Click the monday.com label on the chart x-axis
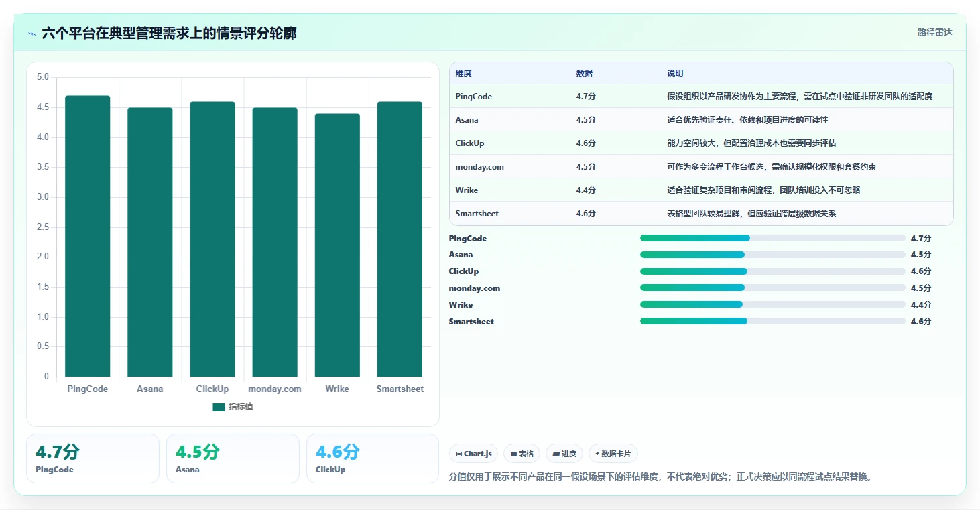The width and height of the screenshot is (980, 510). tap(275, 389)
